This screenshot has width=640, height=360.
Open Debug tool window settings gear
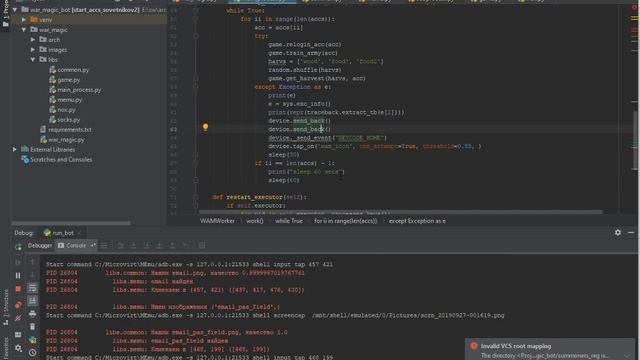pyautogui.click(x=618, y=232)
